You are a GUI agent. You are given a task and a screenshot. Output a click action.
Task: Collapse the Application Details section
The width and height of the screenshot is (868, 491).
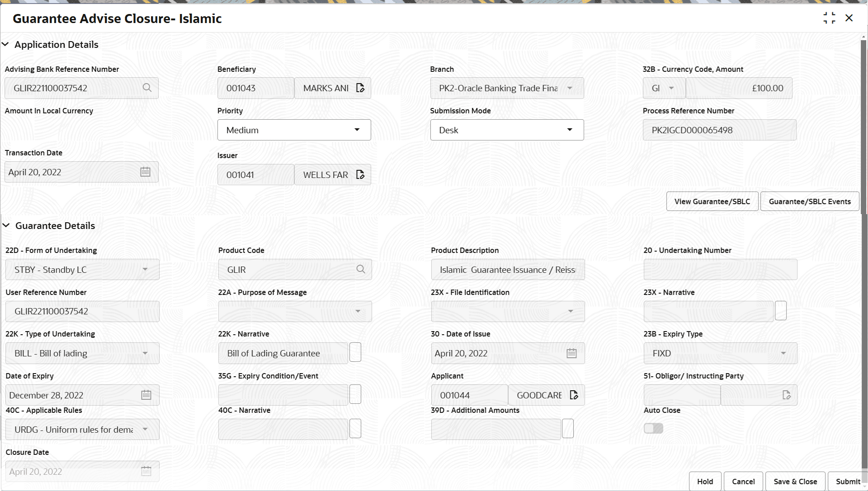click(x=6, y=44)
